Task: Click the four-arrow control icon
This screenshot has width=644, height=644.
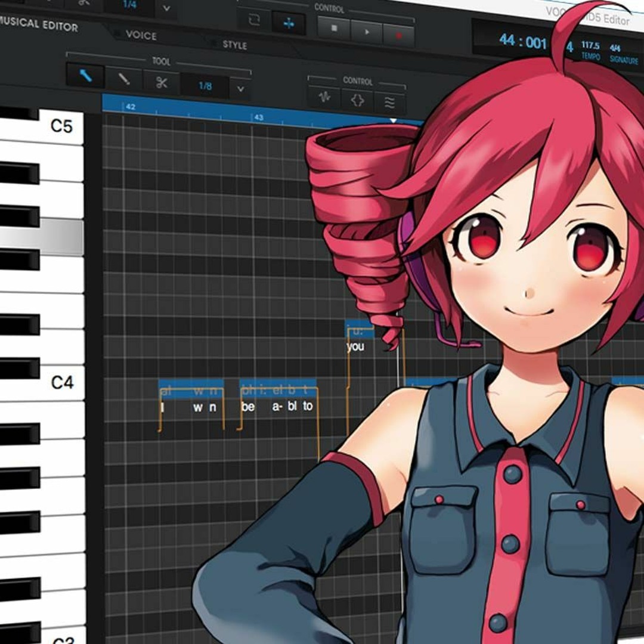Action: coord(357,100)
